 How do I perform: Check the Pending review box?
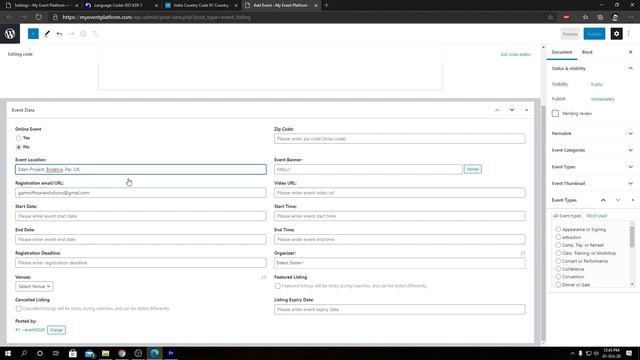click(x=555, y=113)
